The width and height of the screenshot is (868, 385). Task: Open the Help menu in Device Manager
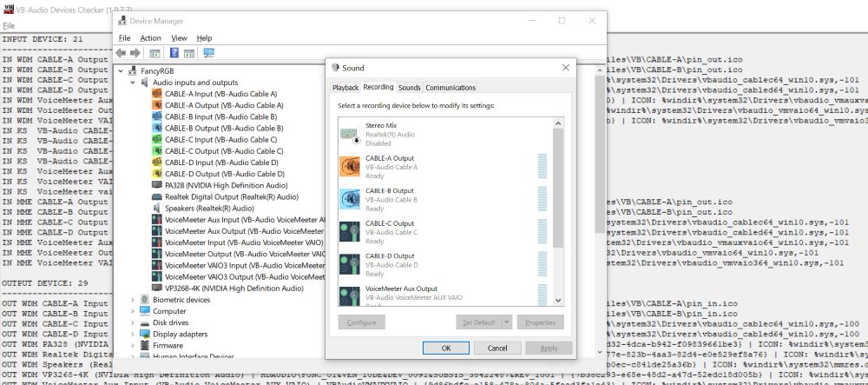204,38
